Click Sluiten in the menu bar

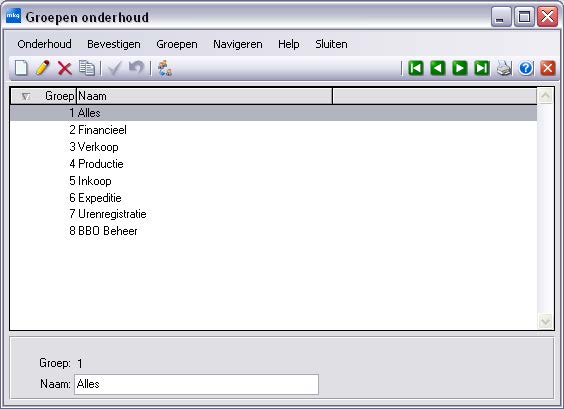tap(331, 44)
